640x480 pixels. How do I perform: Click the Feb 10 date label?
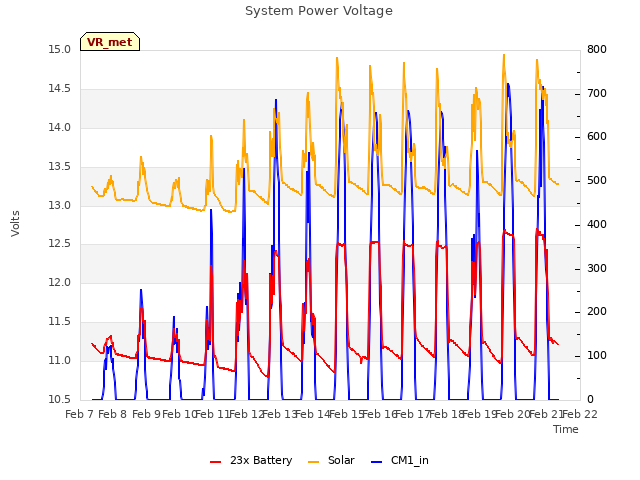(179, 414)
